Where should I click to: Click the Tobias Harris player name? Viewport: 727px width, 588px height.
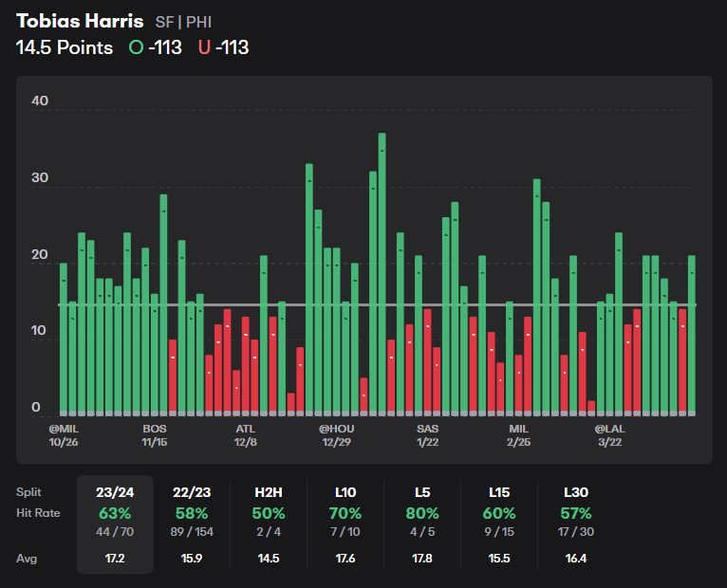click(x=80, y=21)
